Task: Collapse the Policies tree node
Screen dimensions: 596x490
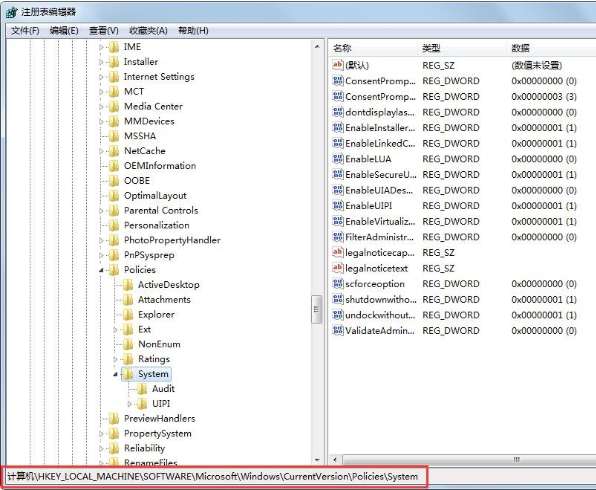Action: 101,270
